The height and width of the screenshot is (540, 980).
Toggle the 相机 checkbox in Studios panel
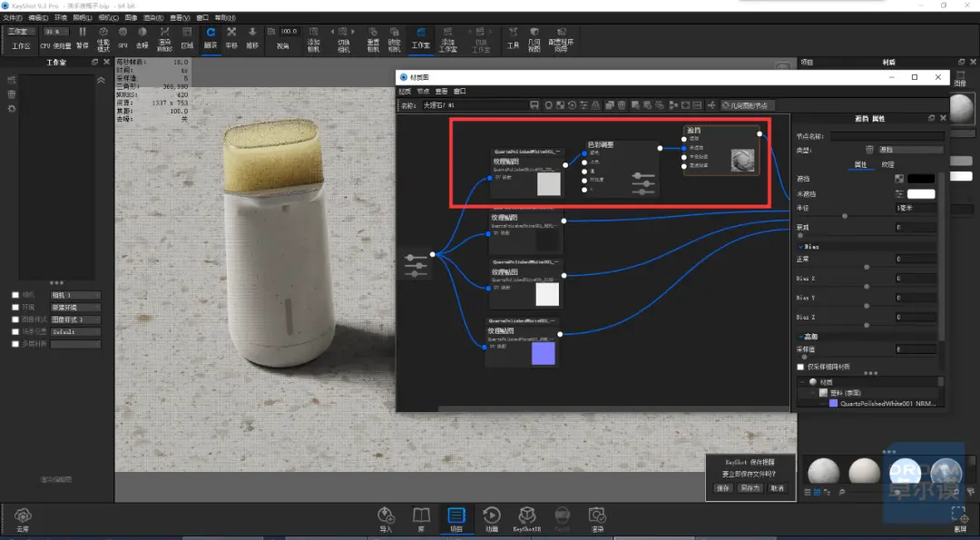pos(15,295)
